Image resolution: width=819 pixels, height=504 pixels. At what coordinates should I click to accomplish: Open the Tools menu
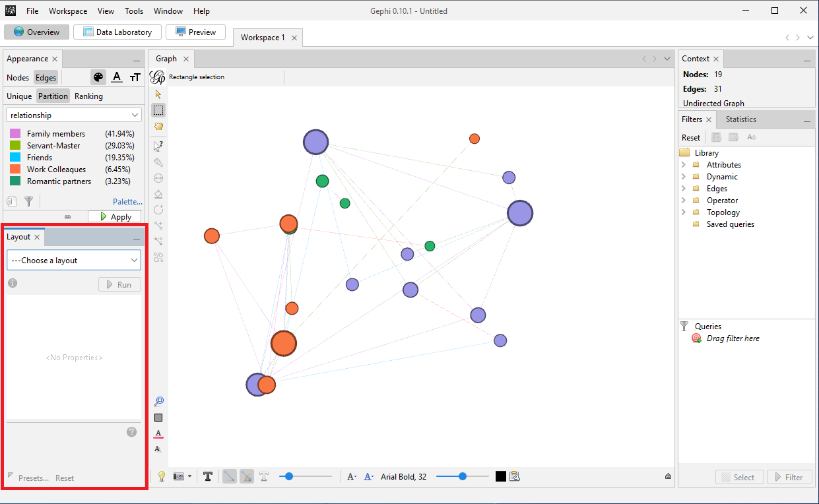click(x=133, y=11)
